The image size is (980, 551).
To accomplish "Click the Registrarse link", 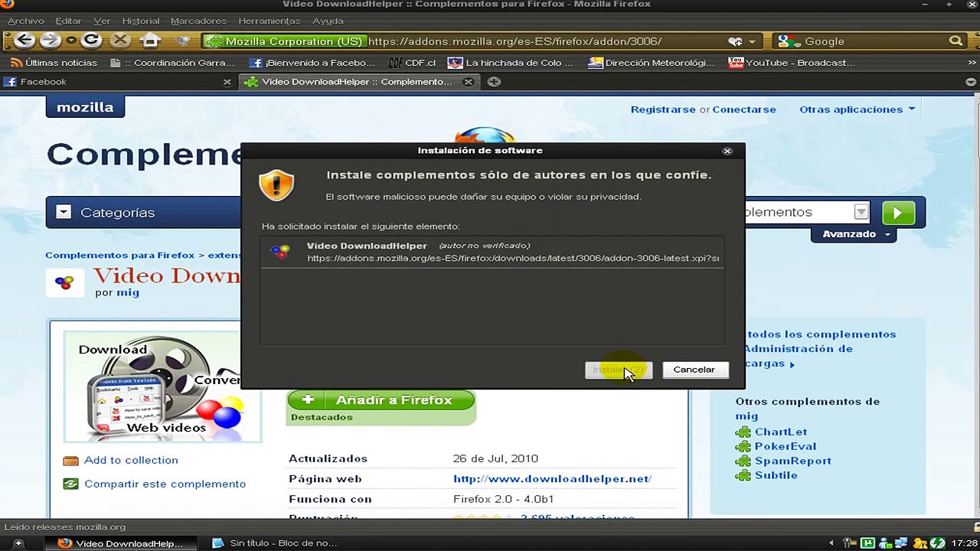I will tap(663, 109).
